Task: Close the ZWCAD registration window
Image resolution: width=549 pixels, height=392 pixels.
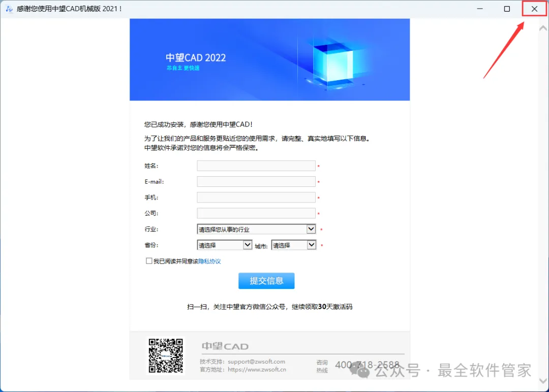Action: (534, 9)
